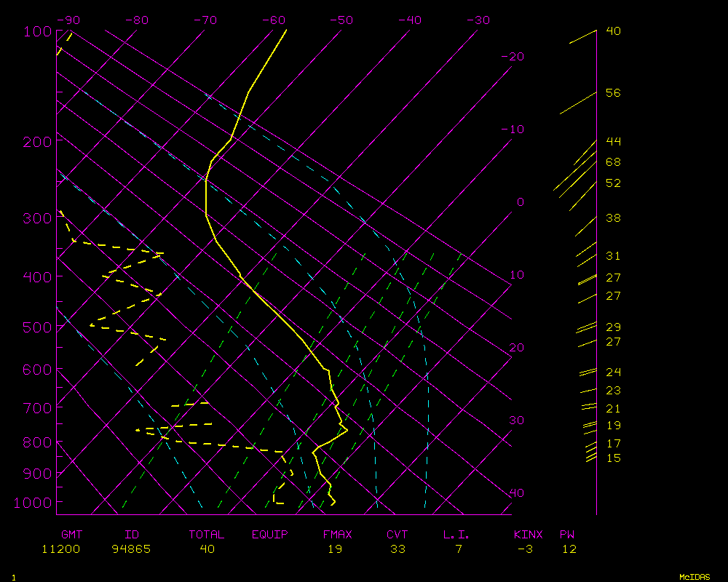Click the GMT label below the chart
Viewport: 728px width, 582px height.
pos(71,535)
